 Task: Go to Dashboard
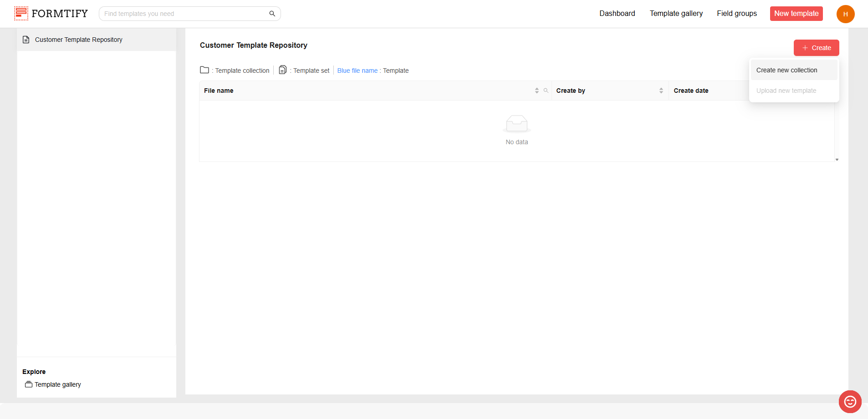[617, 14]
